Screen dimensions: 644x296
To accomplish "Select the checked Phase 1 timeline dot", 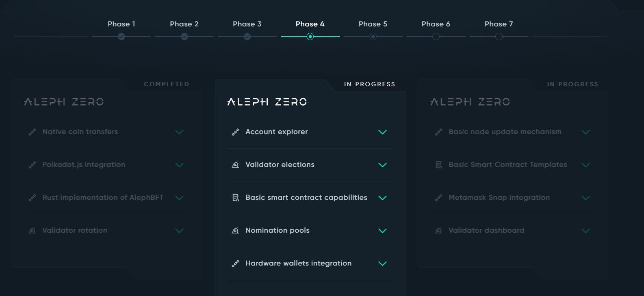I will tap(121, 37).
